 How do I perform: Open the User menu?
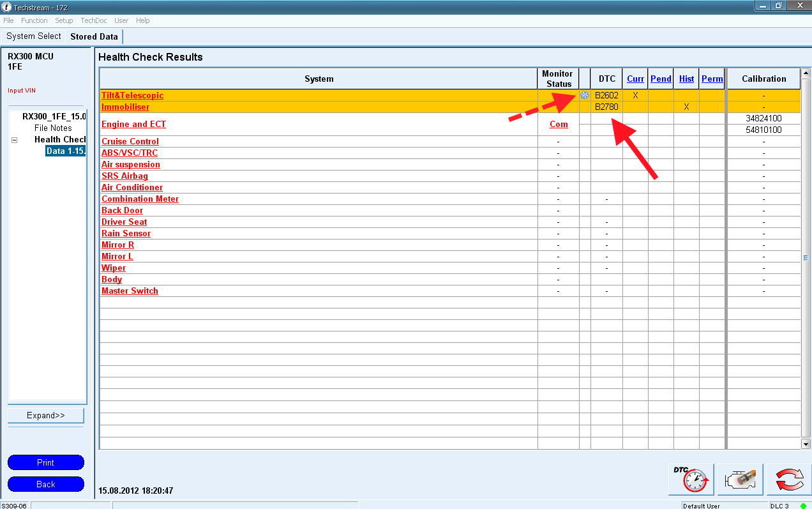[121, 20]
